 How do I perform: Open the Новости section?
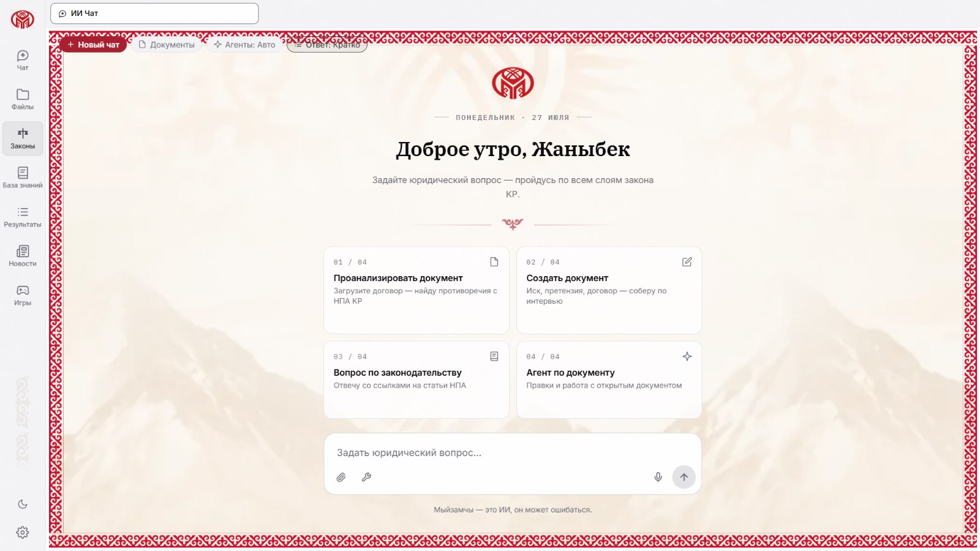point(23,256)
